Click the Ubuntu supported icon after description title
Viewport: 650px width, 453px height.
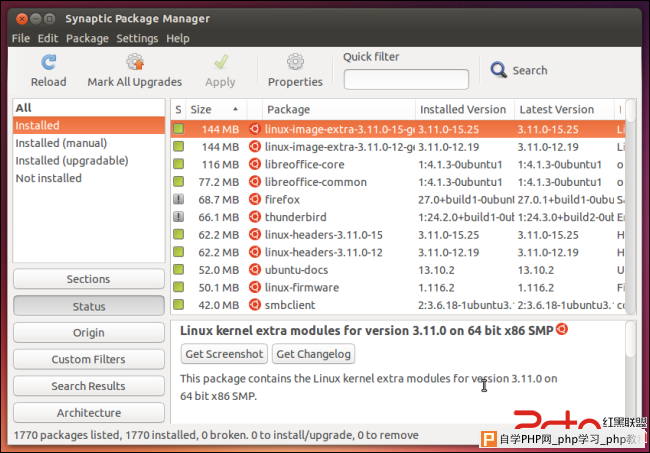(562, 329)
